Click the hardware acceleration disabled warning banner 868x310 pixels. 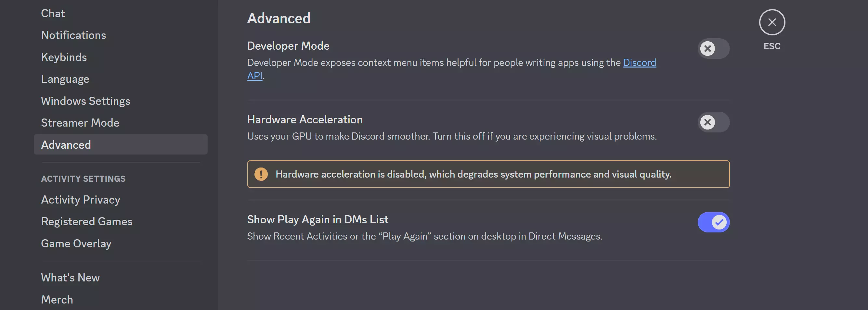(488, 174)
